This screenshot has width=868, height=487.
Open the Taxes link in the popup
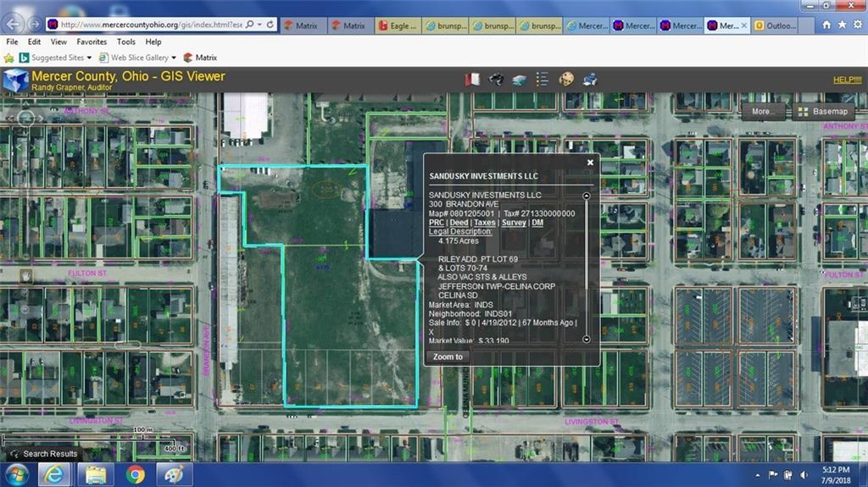point(484,223)
